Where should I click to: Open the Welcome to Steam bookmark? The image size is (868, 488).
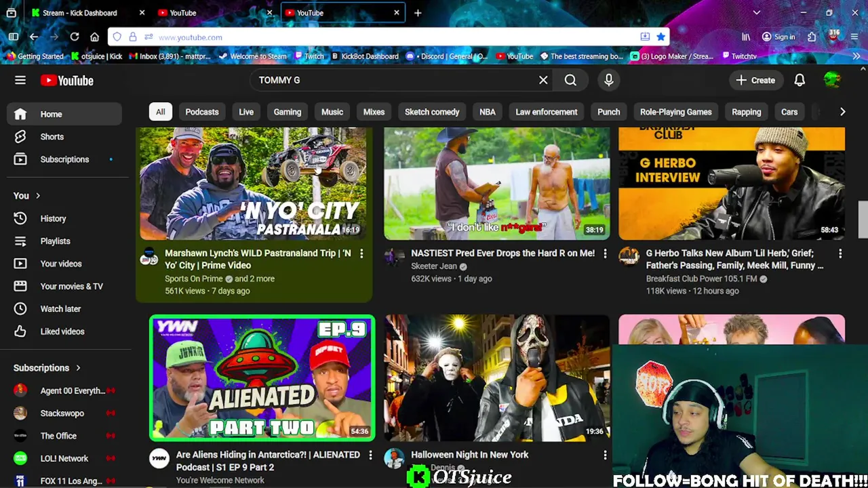click(x=252, y=56)
